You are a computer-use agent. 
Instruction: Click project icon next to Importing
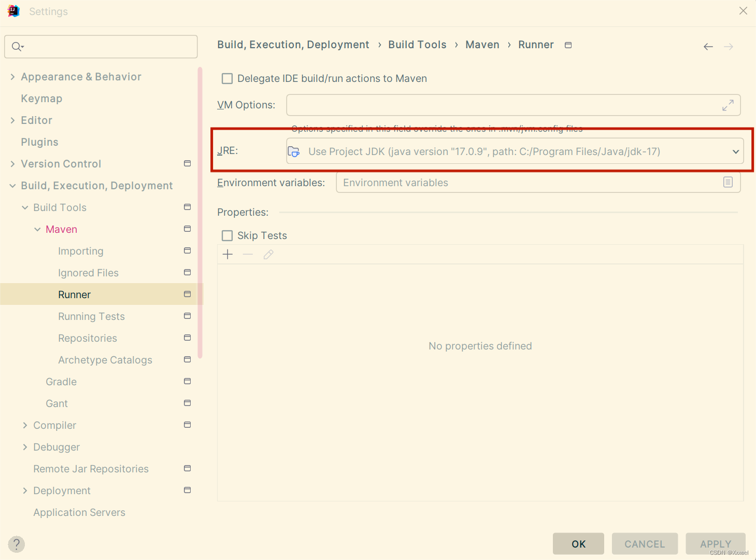pyautogui.click(x=188, y=250)
